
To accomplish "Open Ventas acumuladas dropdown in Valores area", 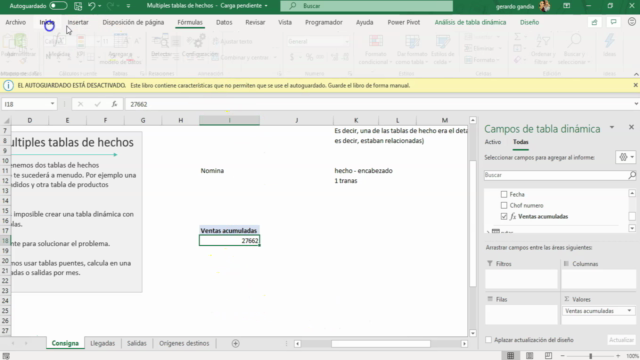I will 629,311.
